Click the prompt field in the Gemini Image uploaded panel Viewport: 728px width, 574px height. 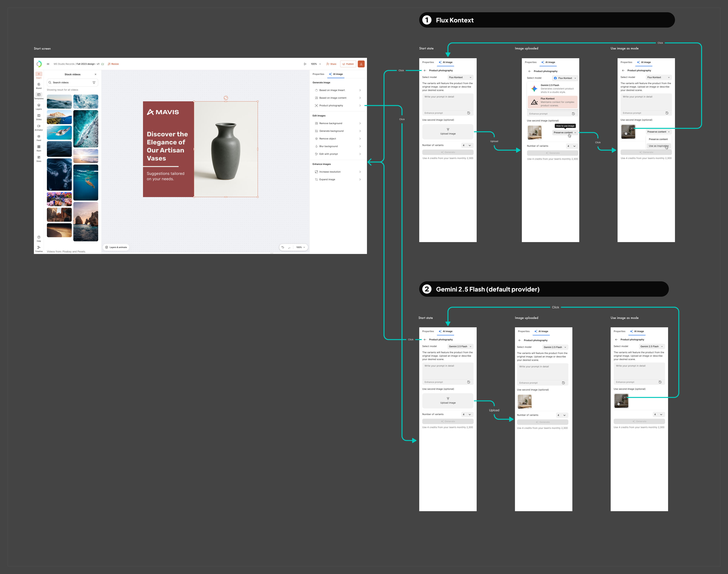542,372
